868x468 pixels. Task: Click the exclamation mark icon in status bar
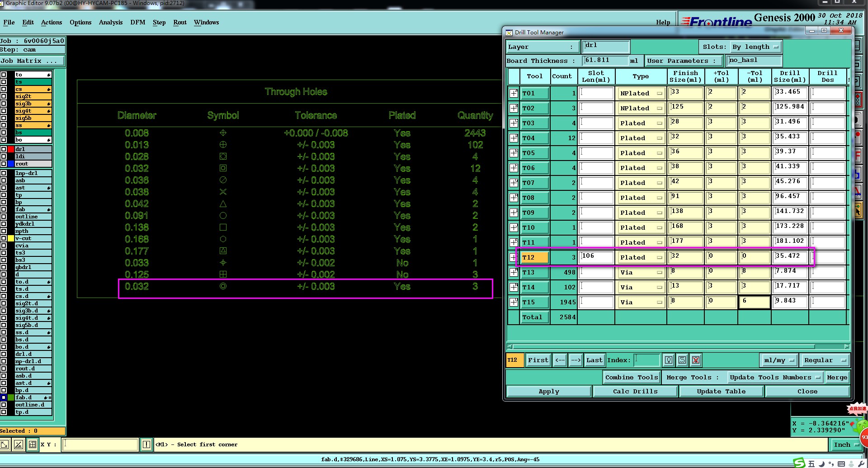[x=146, y=444]
